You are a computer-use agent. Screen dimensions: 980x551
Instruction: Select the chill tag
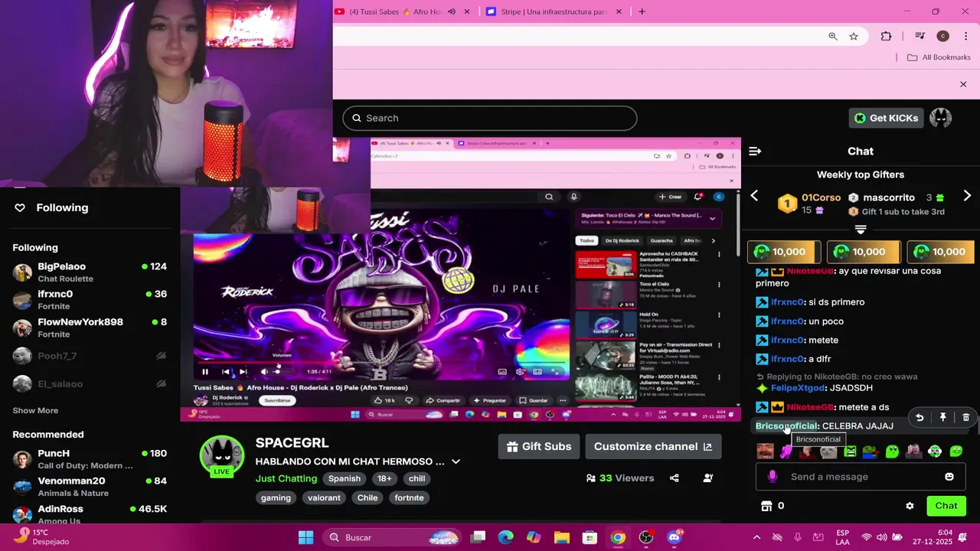416,478
